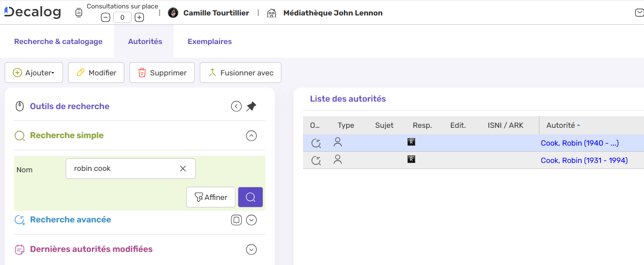Switch to Exemplaires tab
This screenshot has height=265, width=644.
click(x=210, y=41)
